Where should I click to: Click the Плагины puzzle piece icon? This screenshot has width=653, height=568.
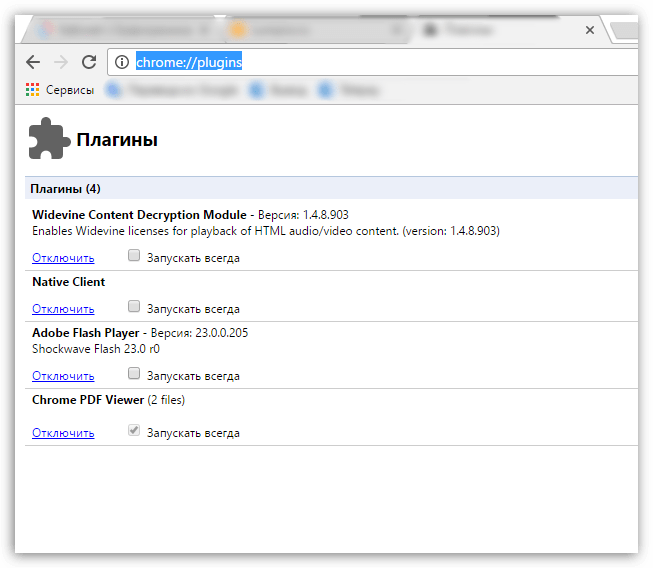[49, 138]
